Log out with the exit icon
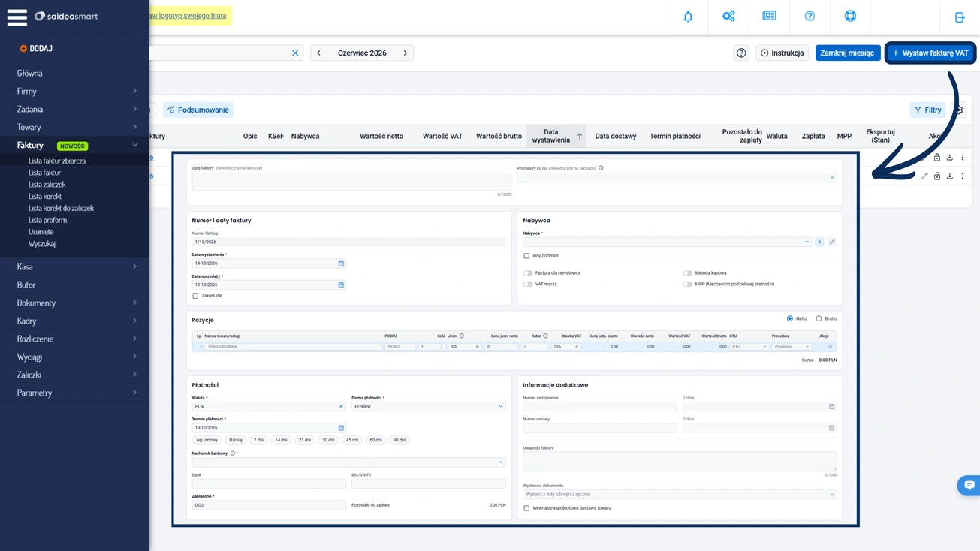 coord(960,17)
